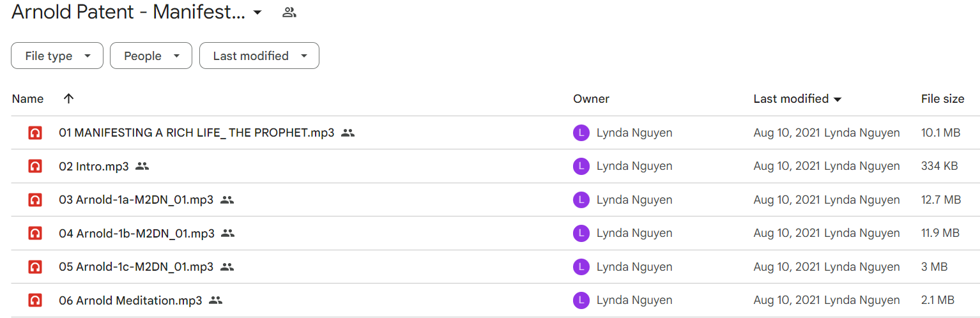
Task: Click Lynda Nguyen's avatar on 06 Arnold Meditation row
Action: 581,300
